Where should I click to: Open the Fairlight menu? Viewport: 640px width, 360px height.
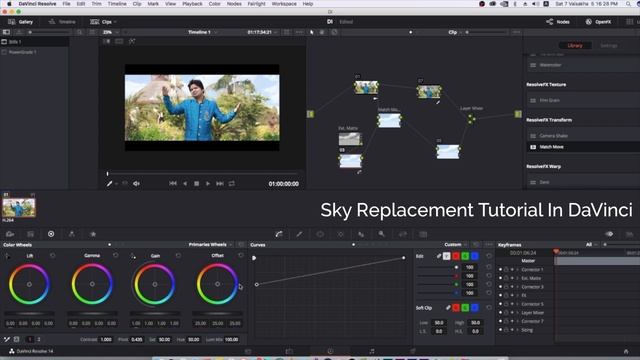pyautogui.click(x=256, y=4)
